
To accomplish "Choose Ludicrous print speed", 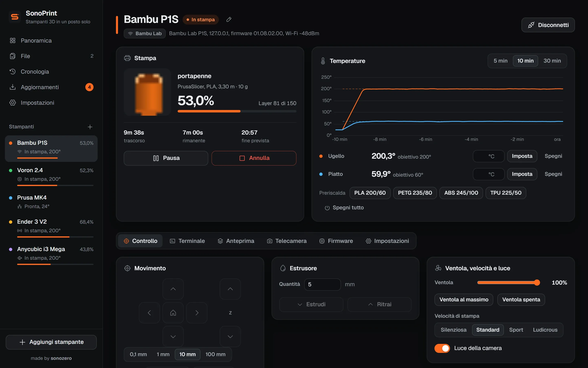I will pyautogui.click(x=545, y=330).
